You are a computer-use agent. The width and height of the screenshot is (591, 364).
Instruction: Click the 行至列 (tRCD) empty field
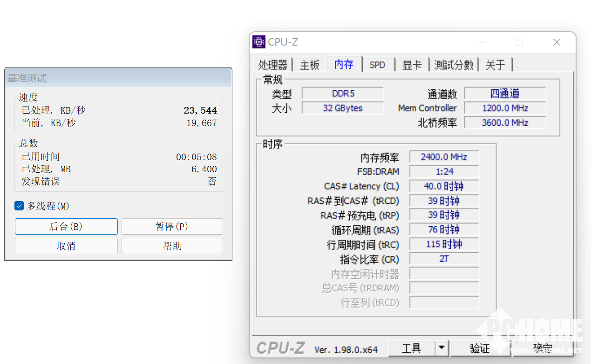tap(444, 303)
